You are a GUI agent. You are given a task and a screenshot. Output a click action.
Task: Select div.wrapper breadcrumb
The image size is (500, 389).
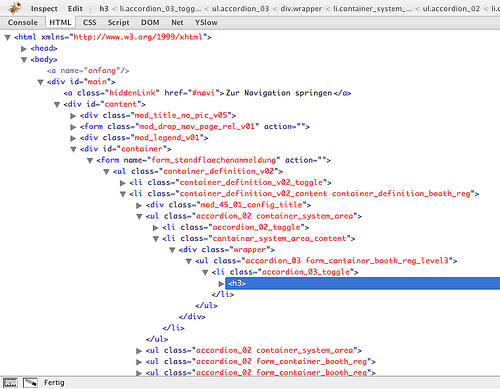301,9
